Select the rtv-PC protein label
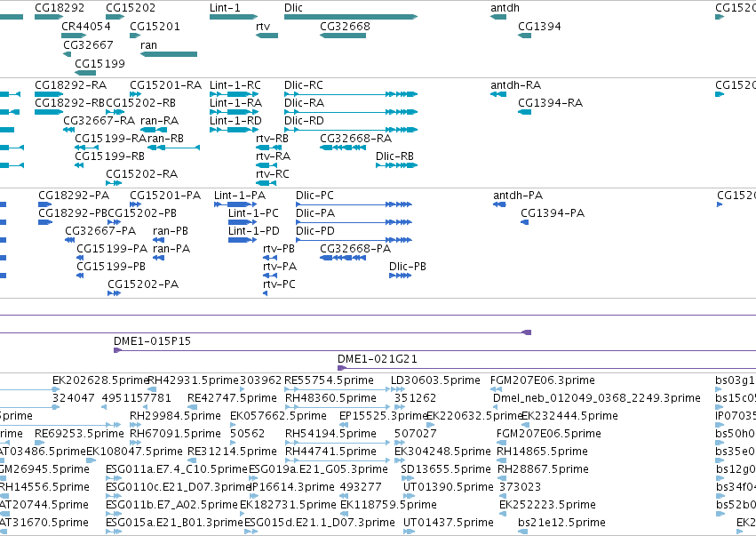The height and width of the screenshot is (536, 756). [279, 284]
